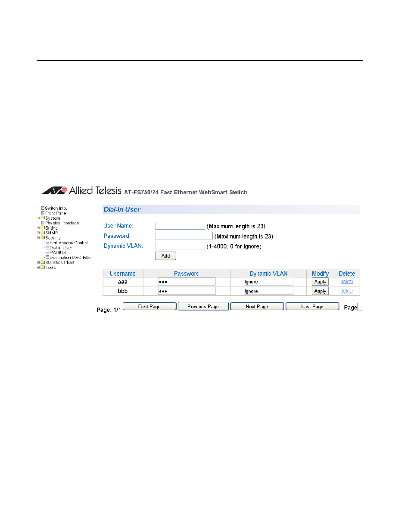Delete user bbb via delete link
Viewport: 411px width, 532px height.
pyautogui.click(x=347, y=291)
